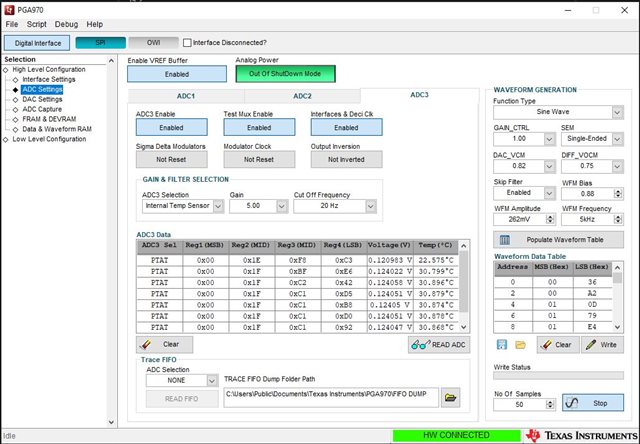
Task: Click the TRACE FIFO Dump Folder Path field
Action: pyautogui.click(x=331, y=397)
